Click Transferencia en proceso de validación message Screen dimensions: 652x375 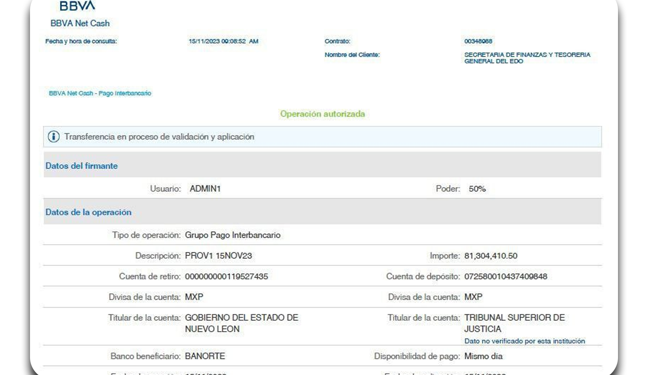click(x=159, y=137)
